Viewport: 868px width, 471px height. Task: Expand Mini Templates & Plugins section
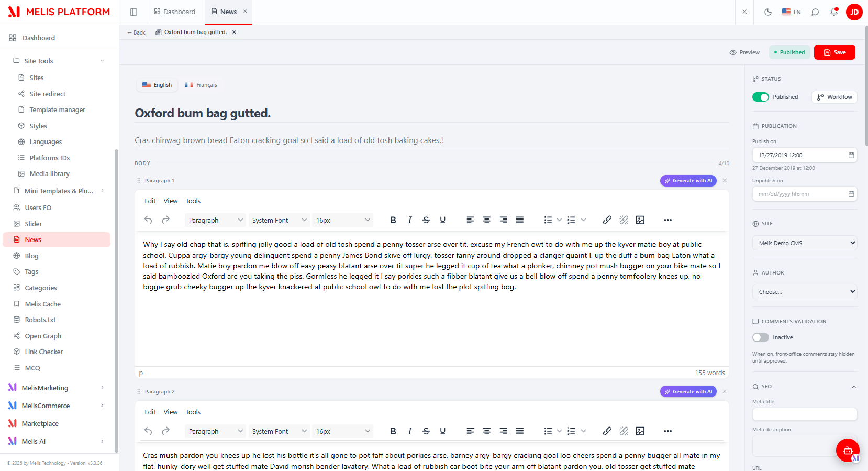coord(102,191)
